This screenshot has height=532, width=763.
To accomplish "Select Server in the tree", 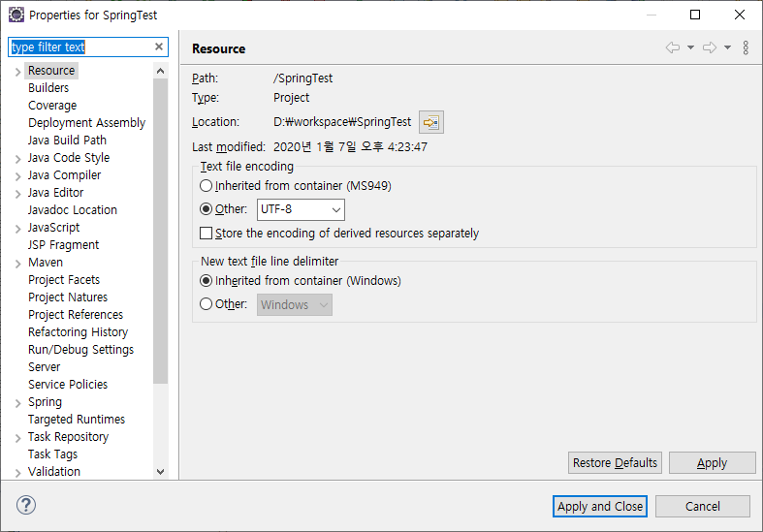I will 44,367.
